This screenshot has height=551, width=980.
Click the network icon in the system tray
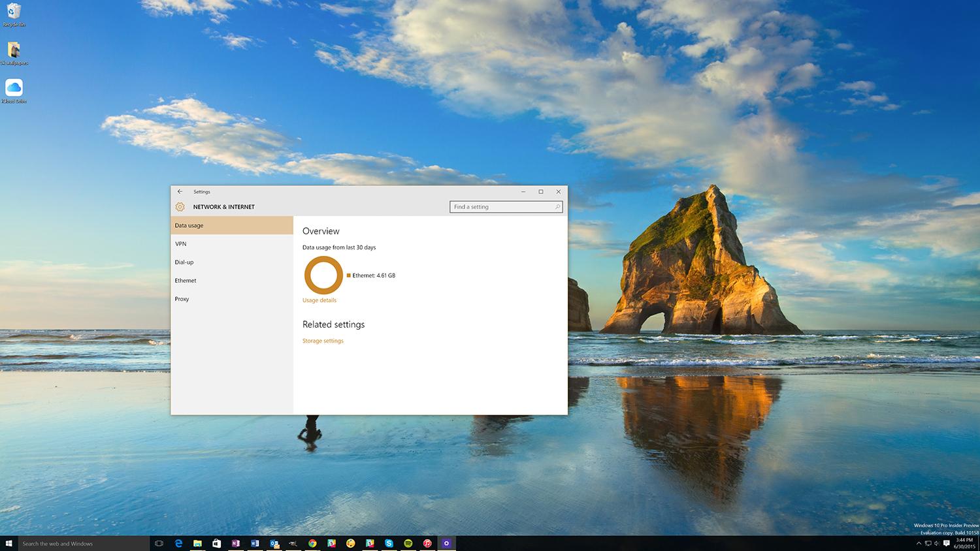coord(928,543)
